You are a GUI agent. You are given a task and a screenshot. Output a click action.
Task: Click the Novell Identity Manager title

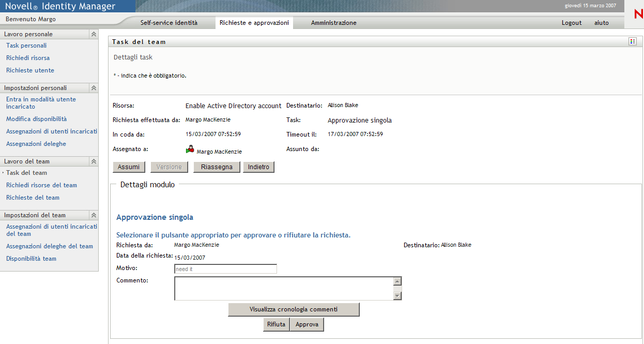click(x=60, y=6)
